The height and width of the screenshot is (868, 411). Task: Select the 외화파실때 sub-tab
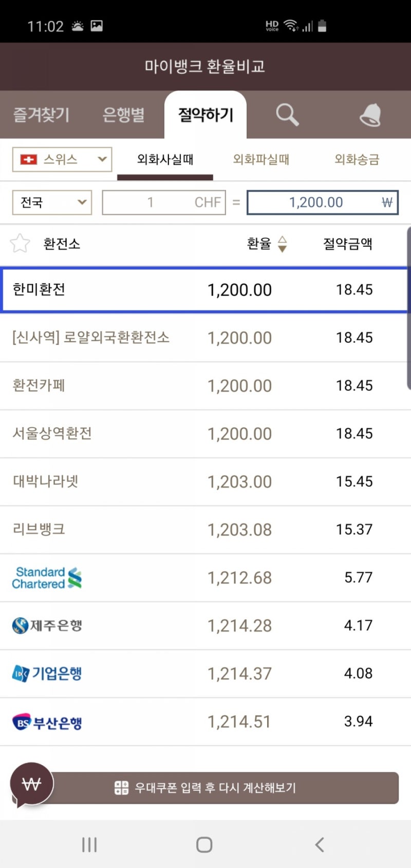[x=261, y=159]
